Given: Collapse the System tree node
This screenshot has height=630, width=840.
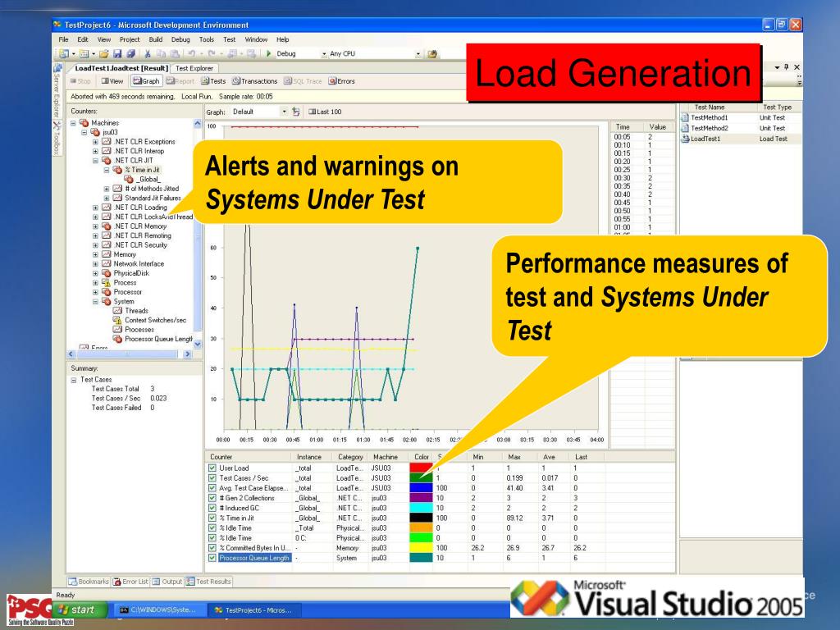Looking at the screenshot, I should coord(95,302).
